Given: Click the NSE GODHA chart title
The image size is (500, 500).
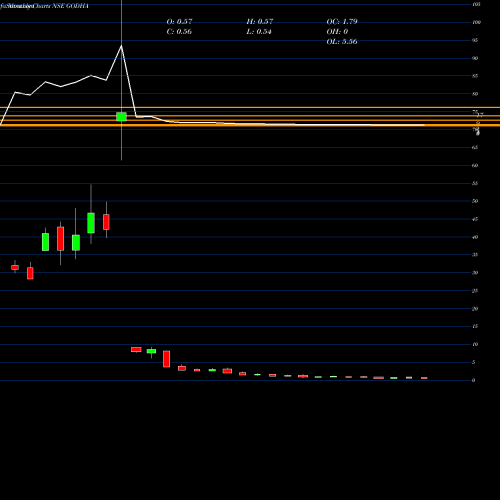Looking at the screenshot, I should pyautogui.click(x=71, y=6).
